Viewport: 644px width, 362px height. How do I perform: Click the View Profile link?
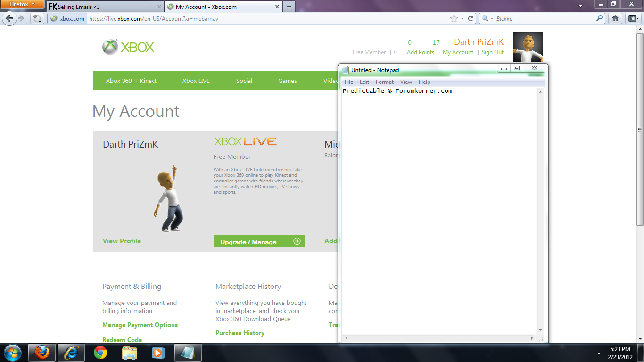[x=122, y=241]
